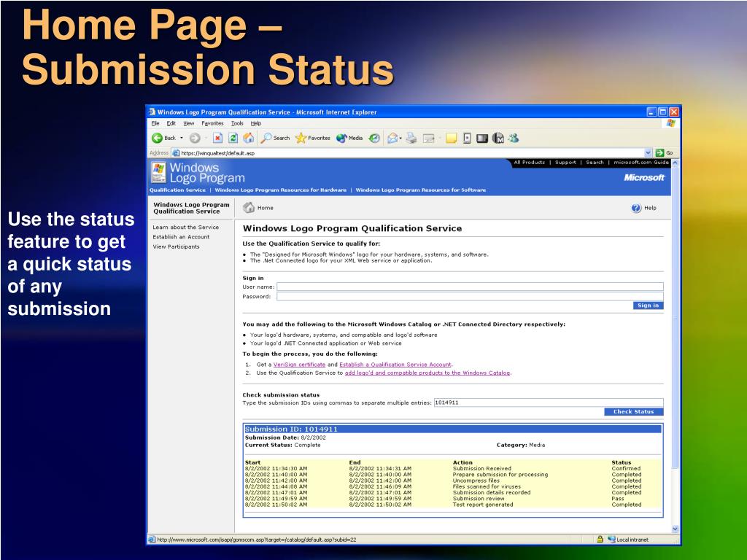Open the Favorites menu
This screenshot has height=560, width=747.
212,123
